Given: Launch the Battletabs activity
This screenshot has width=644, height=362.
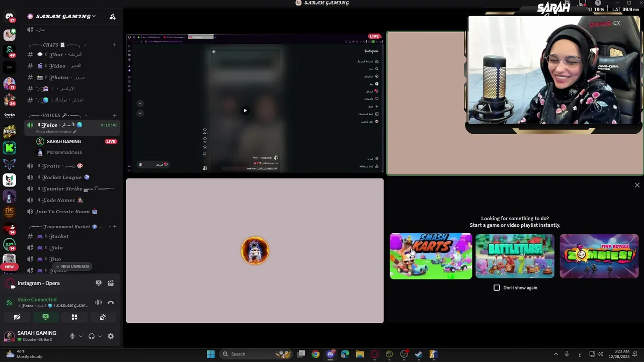Looking at the screenshot, I should point(515,256).
